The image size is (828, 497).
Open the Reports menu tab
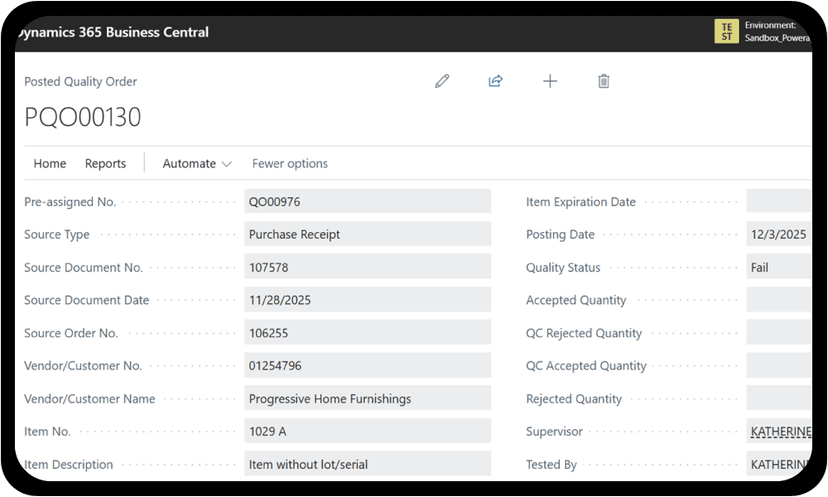coord(106,163)
